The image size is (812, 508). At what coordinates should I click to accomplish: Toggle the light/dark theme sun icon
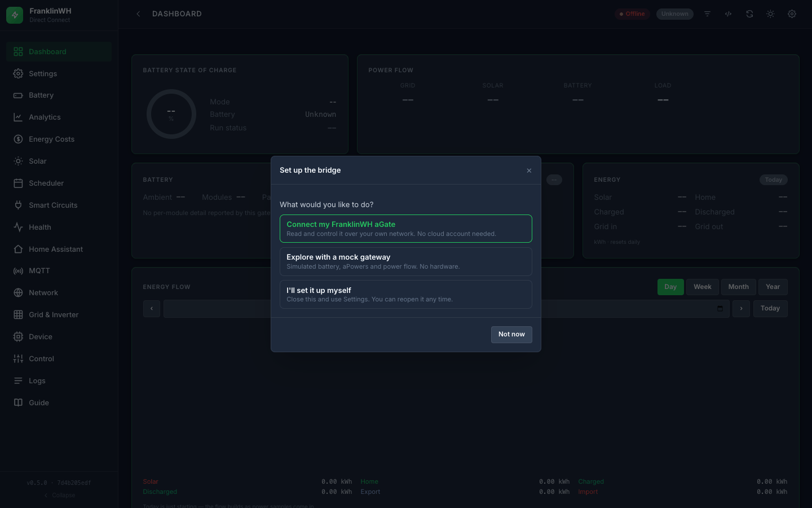click(770, 14)
